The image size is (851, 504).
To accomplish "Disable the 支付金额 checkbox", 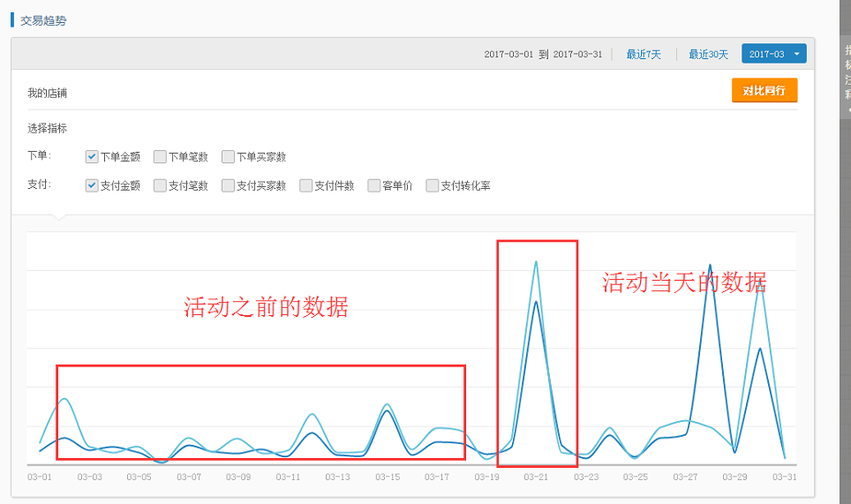I will click(92, 185).
